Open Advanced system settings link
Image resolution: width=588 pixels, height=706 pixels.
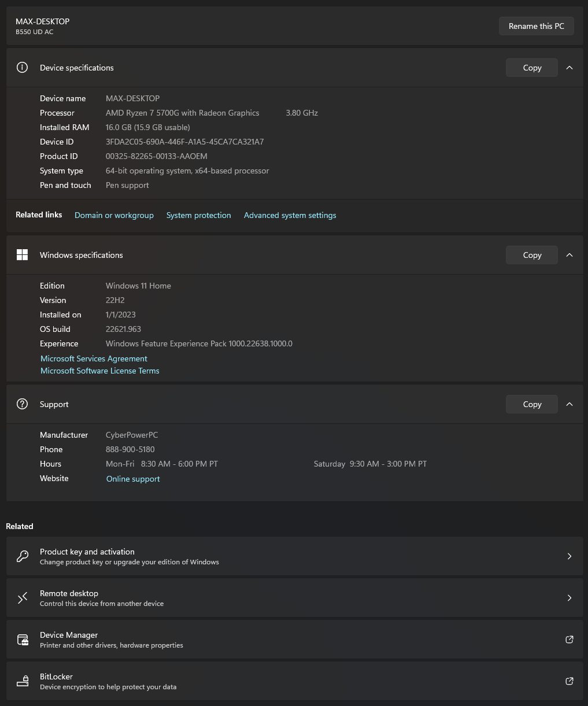click(x=290, y=215)
